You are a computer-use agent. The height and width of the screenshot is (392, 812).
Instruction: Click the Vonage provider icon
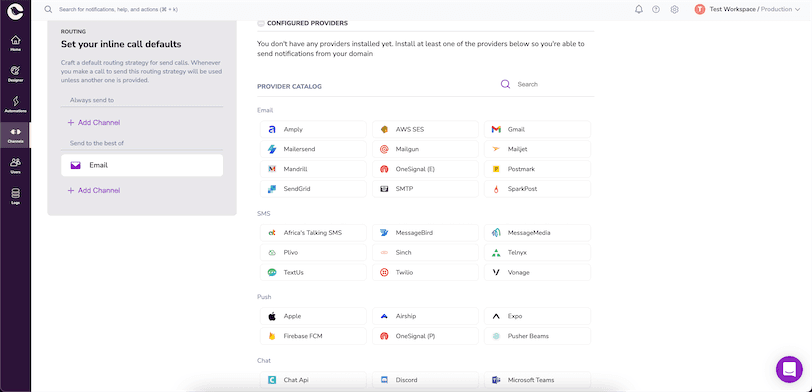[x=496, y=272]
